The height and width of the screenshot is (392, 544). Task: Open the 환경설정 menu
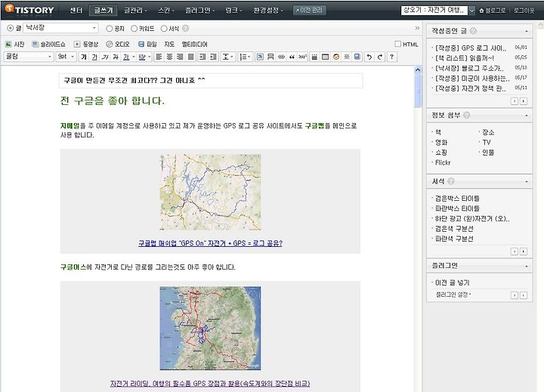coord(267,11)
